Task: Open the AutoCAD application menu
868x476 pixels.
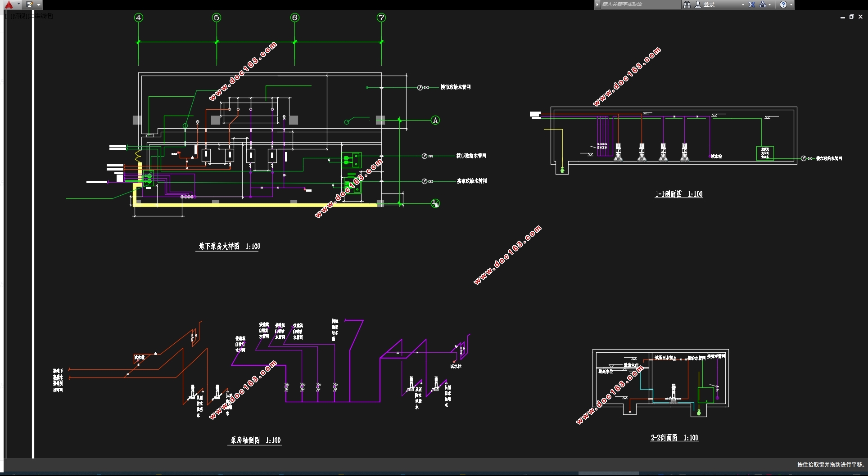Action: pos(9,4)
